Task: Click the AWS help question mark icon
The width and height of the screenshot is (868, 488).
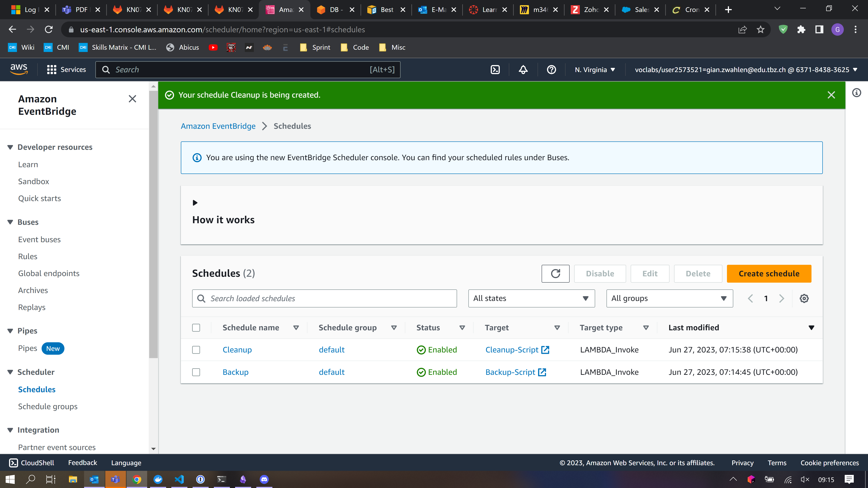Action: [x=551, y=70]
